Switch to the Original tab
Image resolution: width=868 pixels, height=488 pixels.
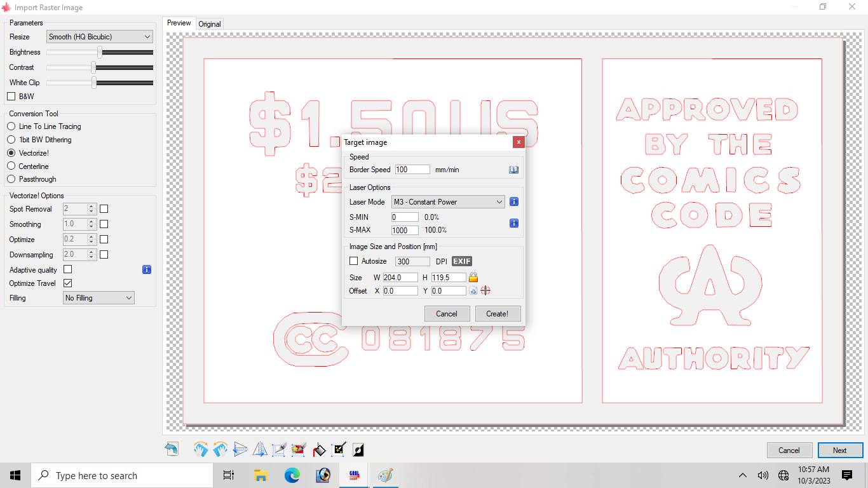pos(210,24)
